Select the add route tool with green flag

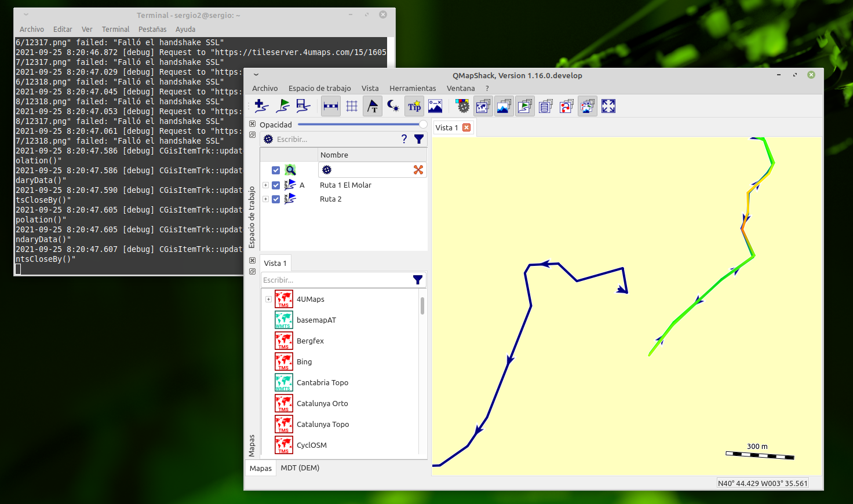coord(282,106)
